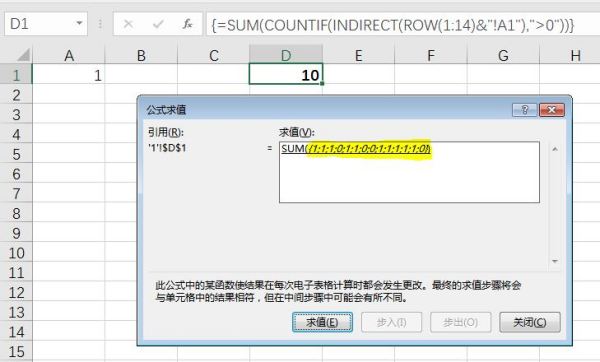Select column C header

pyautogui.click(x=214, y=56)
